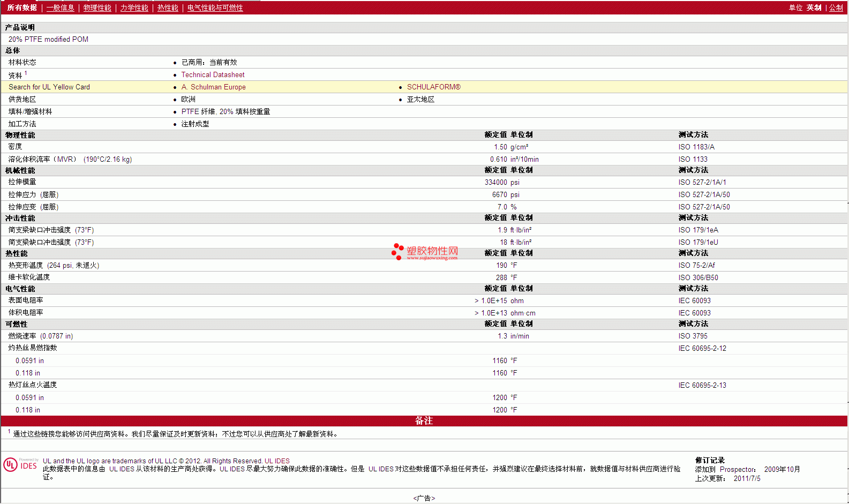The height and width of the screenshot is (504, 849).
Task: Click the 密度 value 1.50
Action: tap(500, 147)
